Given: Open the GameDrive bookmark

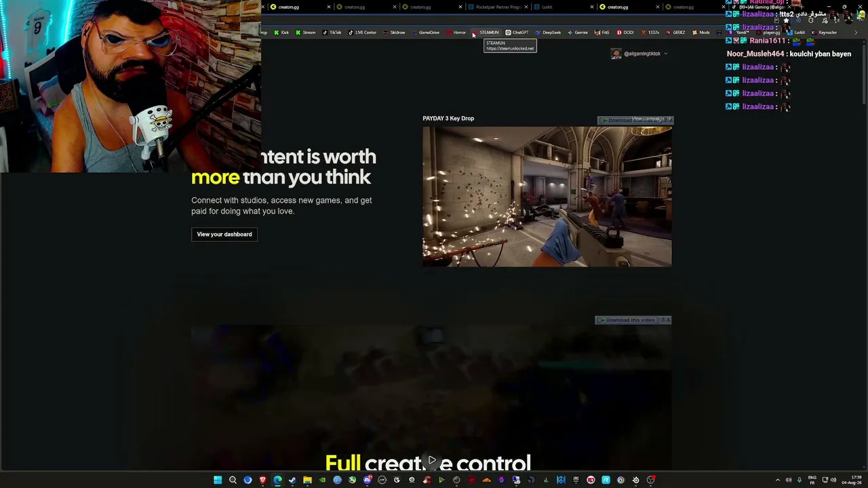Looking at the screenshot, I should coord(426,33).
